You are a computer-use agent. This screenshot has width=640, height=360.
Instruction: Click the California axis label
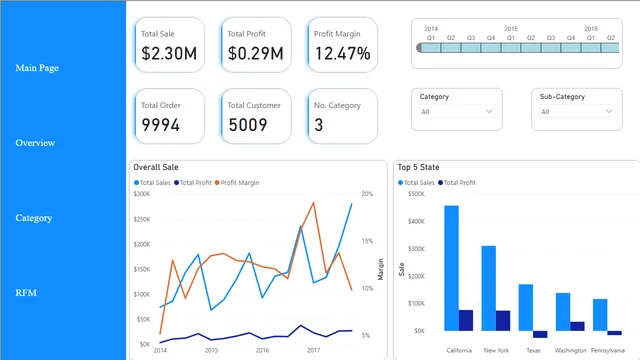point(459,350)
